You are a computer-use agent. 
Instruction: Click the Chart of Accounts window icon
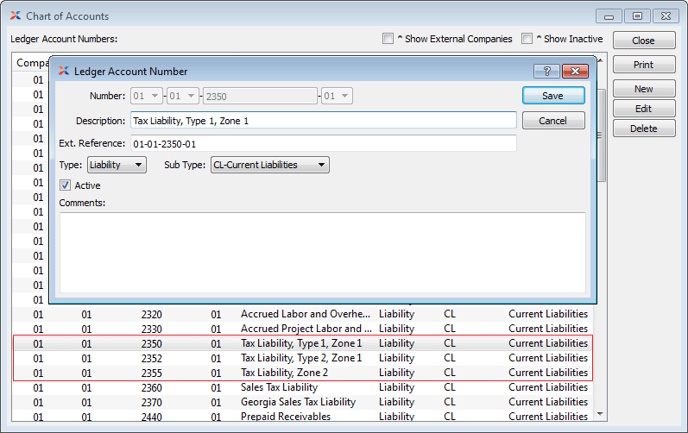point(13,16)
